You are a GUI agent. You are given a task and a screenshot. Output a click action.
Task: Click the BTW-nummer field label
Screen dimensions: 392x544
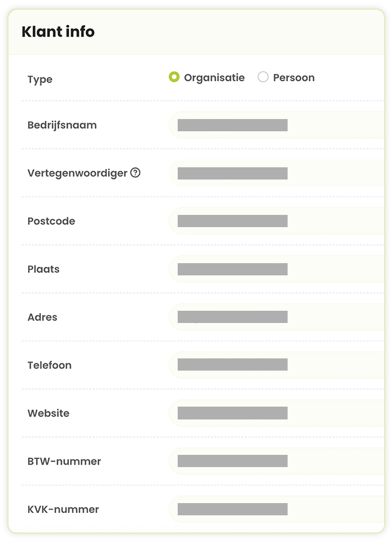[64, 461]
